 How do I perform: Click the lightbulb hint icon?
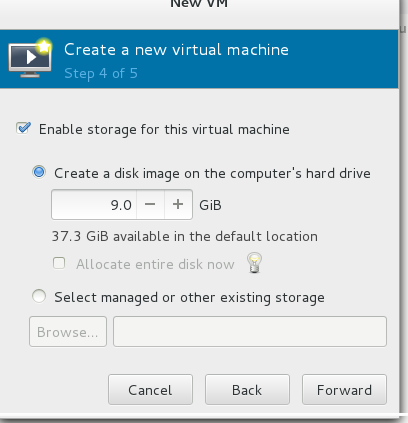tap(254, 263)
